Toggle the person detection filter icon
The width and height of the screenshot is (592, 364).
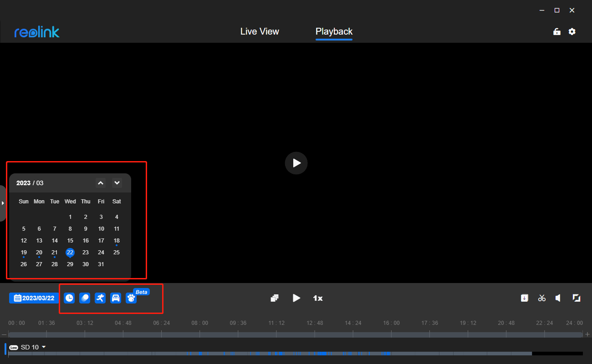pyautogui.click(x=100, y=298)
